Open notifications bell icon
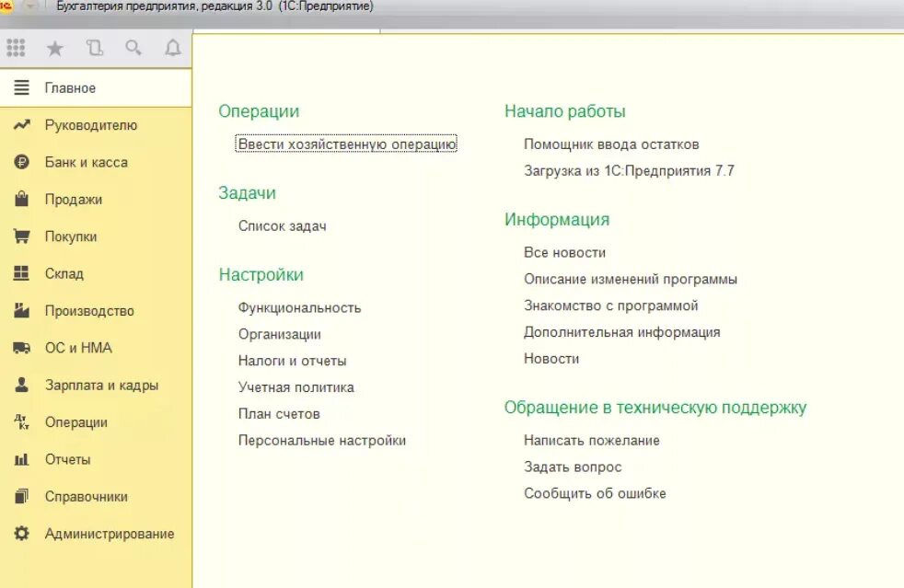904x588 pixels. pyautogui.click(x=172, y=48)
